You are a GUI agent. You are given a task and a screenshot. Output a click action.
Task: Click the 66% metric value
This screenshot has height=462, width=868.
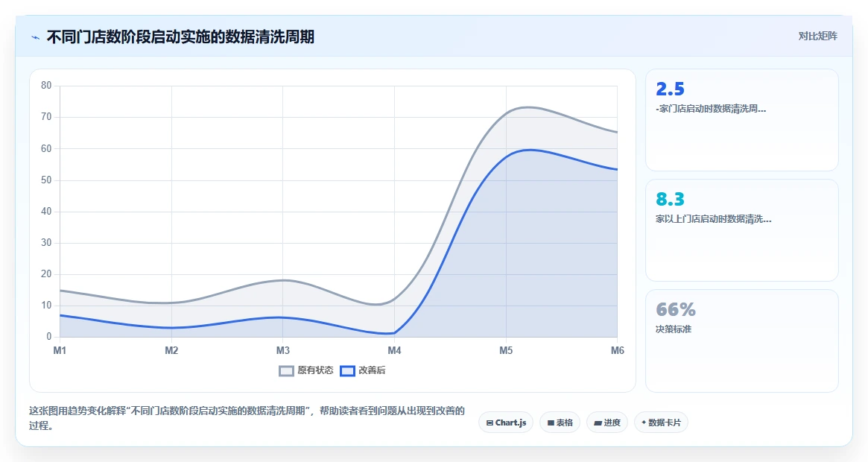click(x=675, y=309)
